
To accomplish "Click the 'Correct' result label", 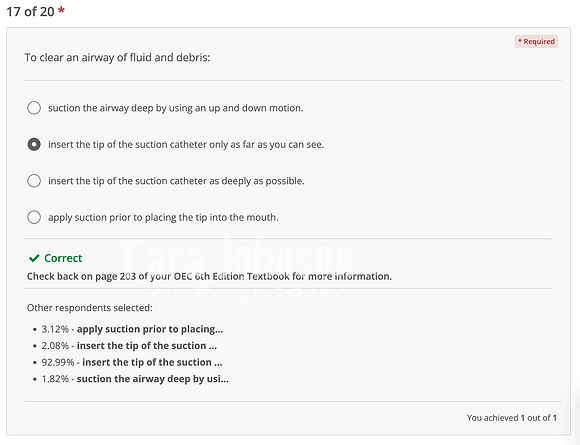I will (63, 258).
